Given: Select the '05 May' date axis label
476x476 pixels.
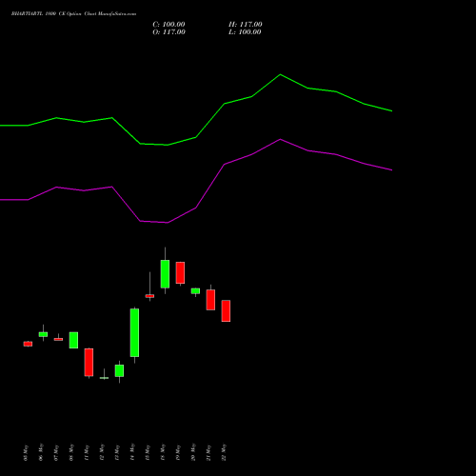Looking at the screenshot, I should [26, 453].
